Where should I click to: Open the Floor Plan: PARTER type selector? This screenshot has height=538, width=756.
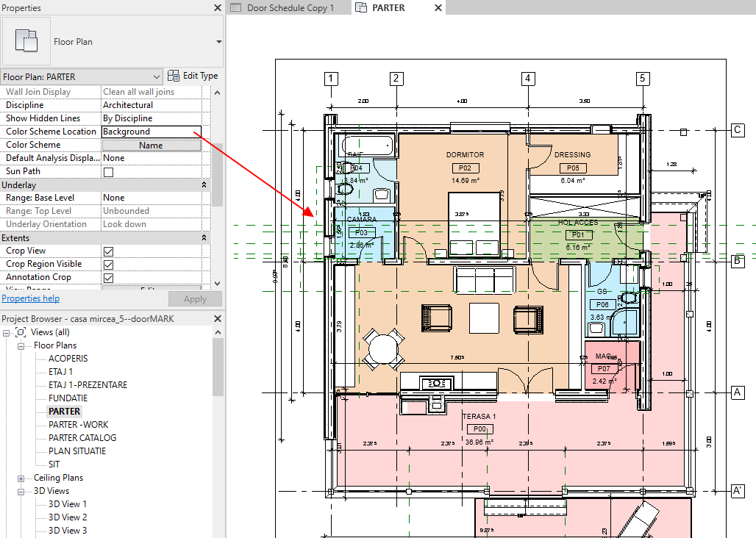coord(158,76)
